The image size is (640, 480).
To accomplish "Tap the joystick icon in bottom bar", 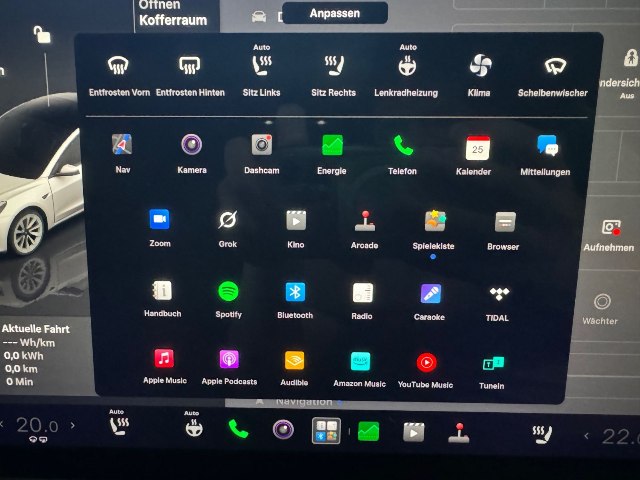I will tap(459, 433).
